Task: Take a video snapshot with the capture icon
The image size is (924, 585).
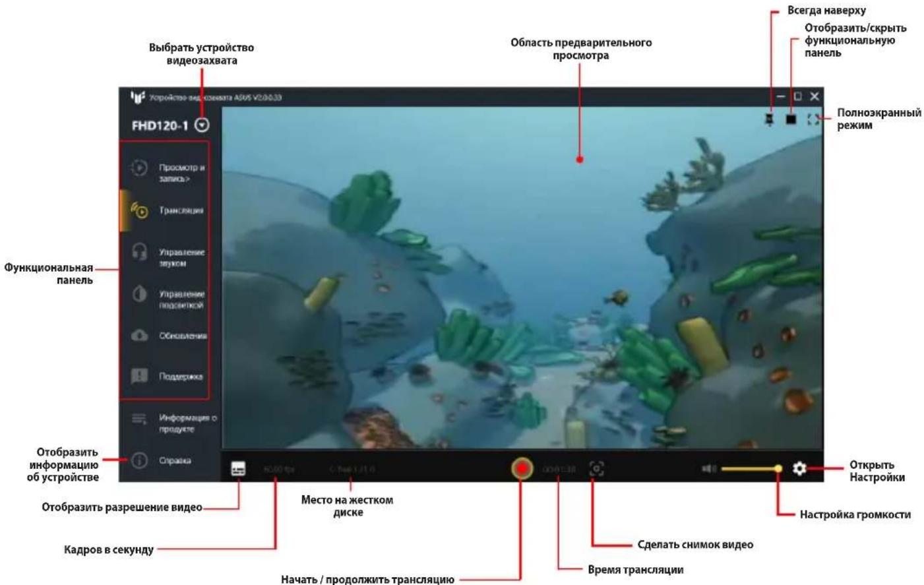Action: 596,468
